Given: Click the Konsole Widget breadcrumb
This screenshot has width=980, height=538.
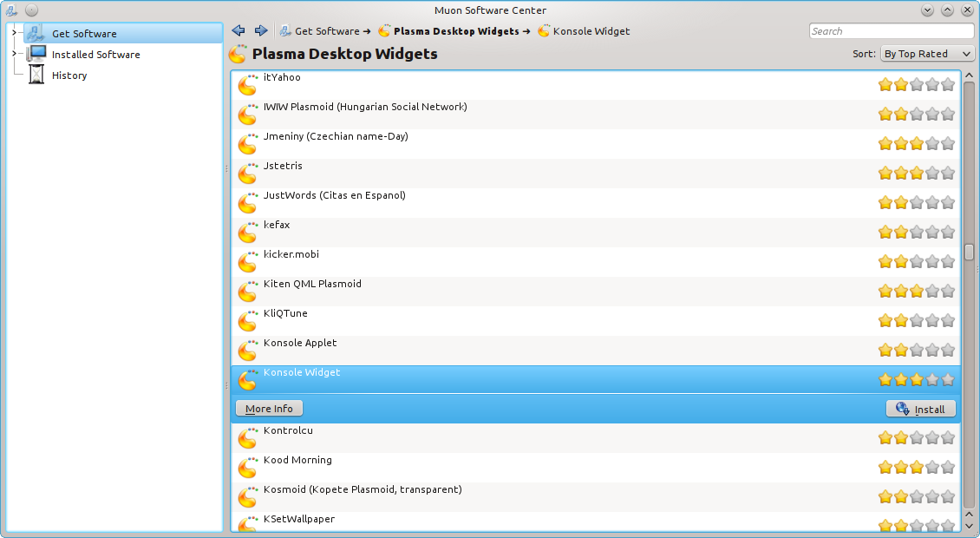Looking at the screenshot, I should click(584, 30).
